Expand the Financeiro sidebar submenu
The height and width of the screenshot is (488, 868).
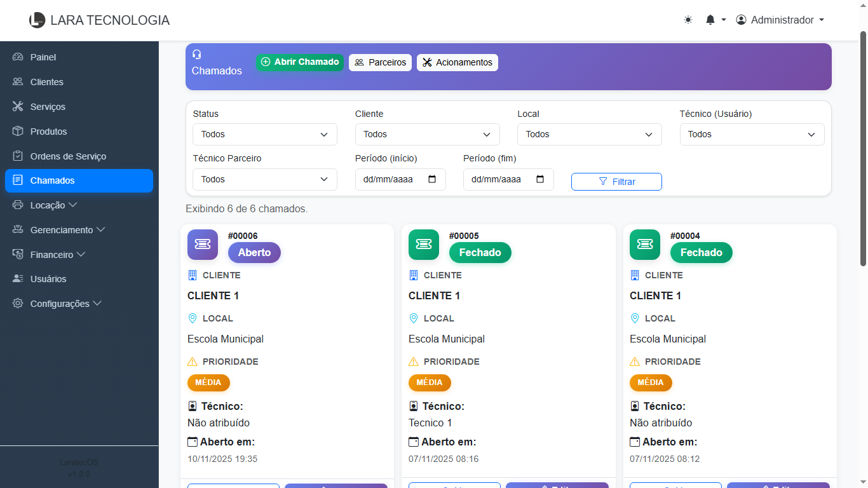point(57,254)
